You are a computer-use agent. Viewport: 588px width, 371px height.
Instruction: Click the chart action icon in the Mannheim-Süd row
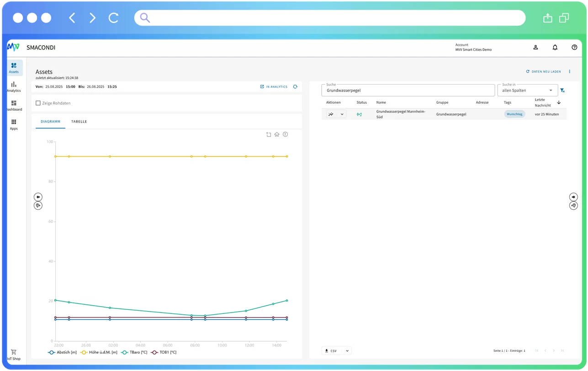331,114
